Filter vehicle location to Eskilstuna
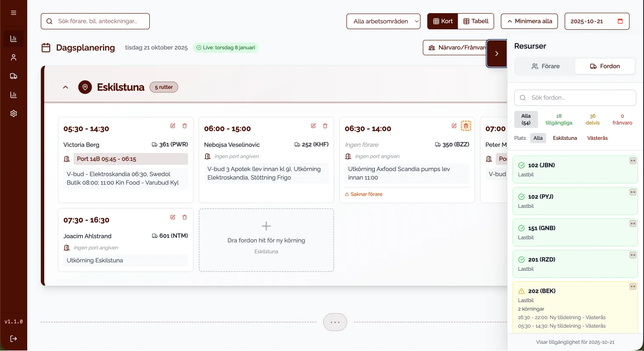644x351 pixels. (564, 138)
